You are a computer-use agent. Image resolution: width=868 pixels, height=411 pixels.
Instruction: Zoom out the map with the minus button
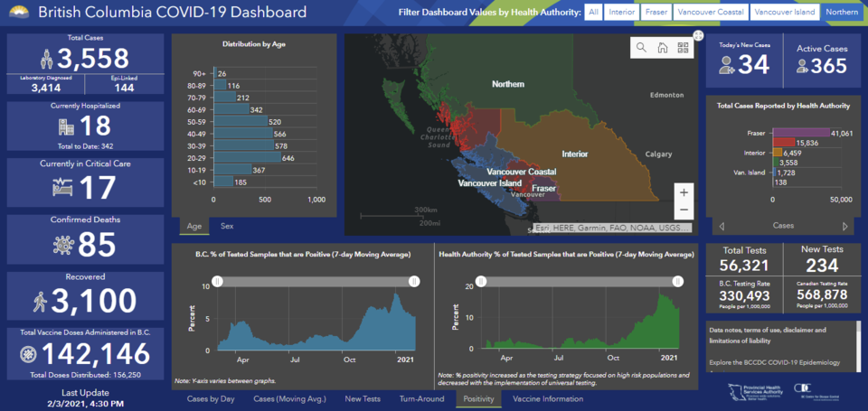(x=684, y=210)
